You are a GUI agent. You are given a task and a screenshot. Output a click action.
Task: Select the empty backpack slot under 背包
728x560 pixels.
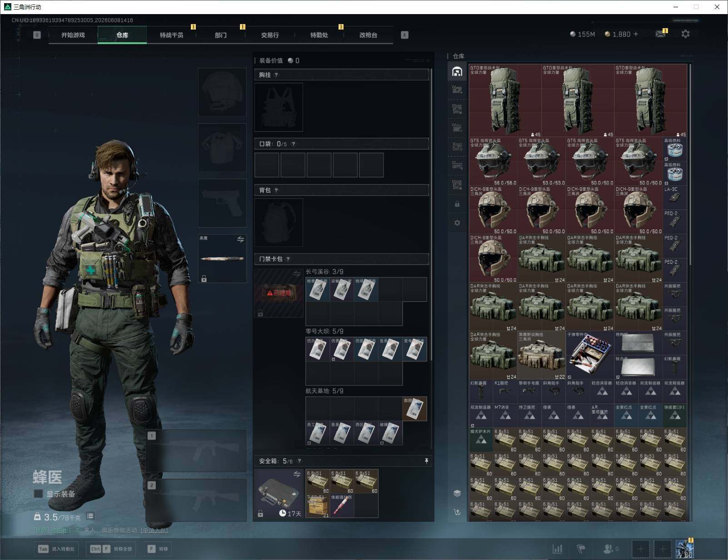pos(279,222)
